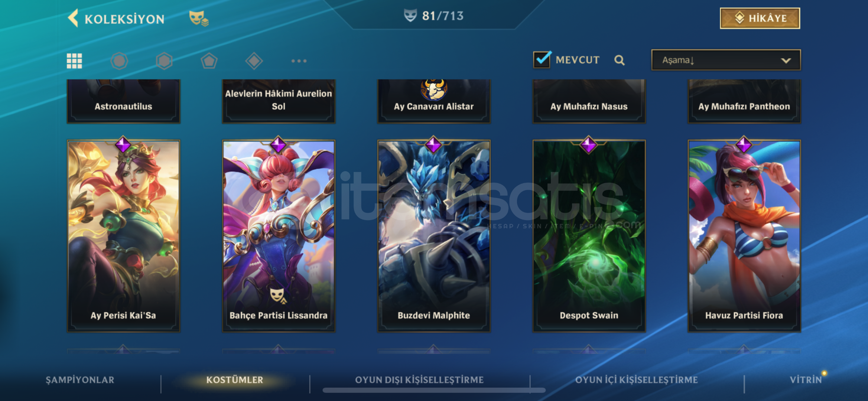Filter skins by second hexagon tier
This screenshot has width=868, height=401.
coord(164,61)
